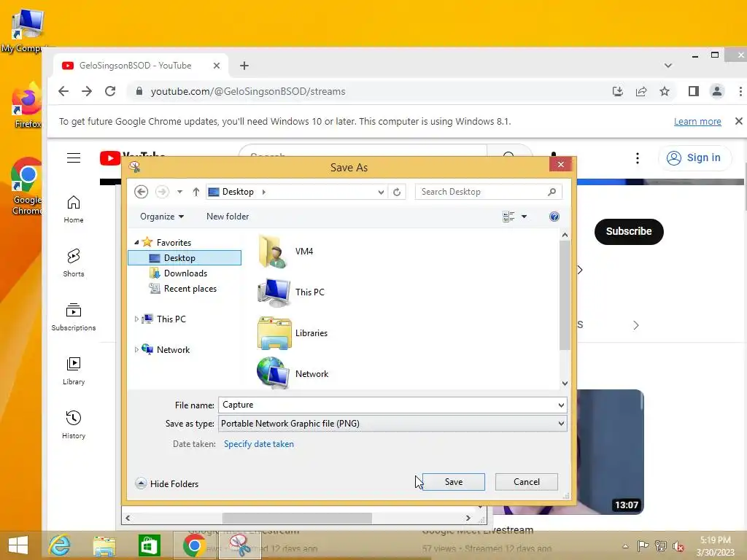The height and width of the screenshot is (560, 747).
Task: Expand Network tree node
Action: pyautogui.click(x=136, y=349)
